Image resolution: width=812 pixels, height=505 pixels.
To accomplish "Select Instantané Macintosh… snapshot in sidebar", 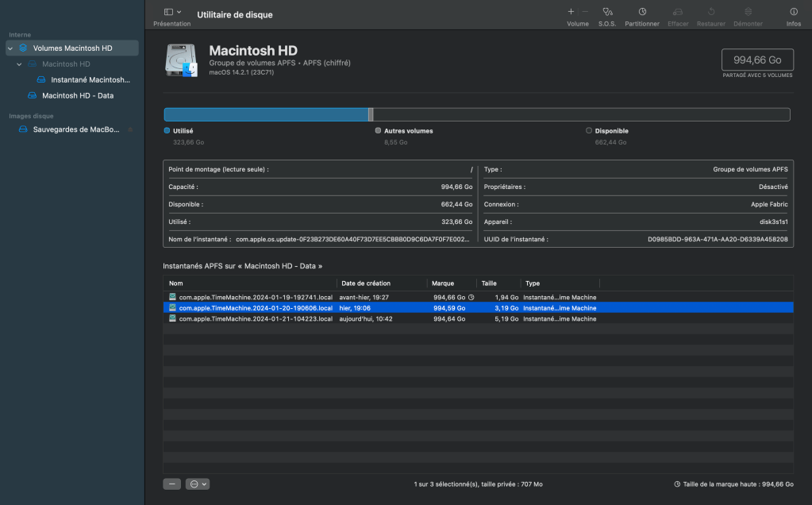I will click(90, 79).
